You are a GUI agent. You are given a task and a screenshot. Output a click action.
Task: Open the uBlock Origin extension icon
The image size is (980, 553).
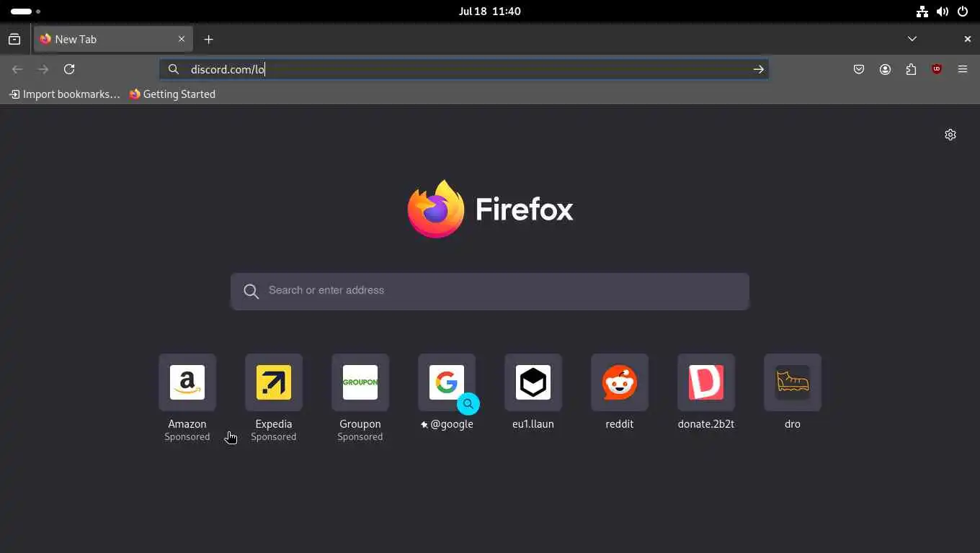click(x=937, y=69)
